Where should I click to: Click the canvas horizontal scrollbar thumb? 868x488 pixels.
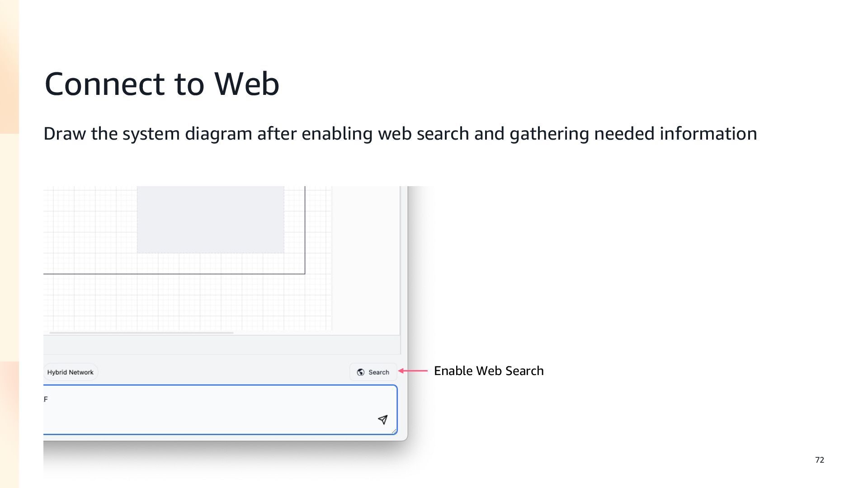pos(142,333)
